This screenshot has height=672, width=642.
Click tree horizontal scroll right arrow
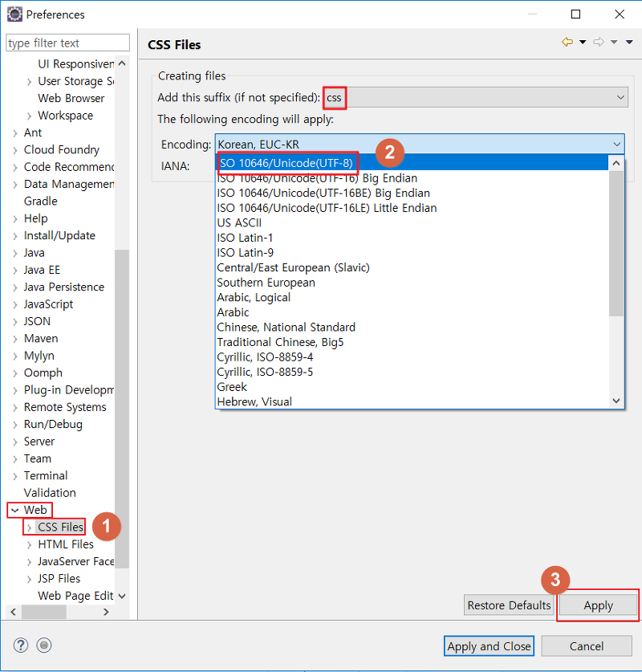pos(106,612)
